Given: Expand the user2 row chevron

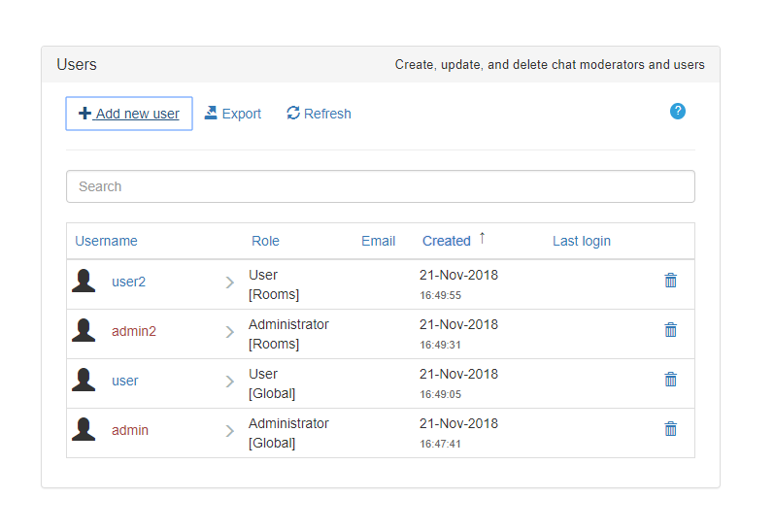Looking at the screenshot, I should pos(230,283).
